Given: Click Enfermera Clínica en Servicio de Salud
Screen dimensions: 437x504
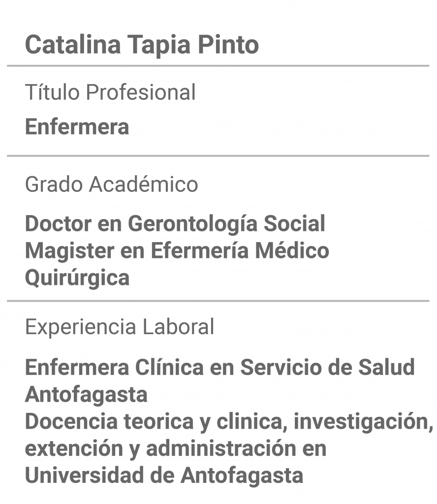Looking at the screenshot, I should [220, 367].
